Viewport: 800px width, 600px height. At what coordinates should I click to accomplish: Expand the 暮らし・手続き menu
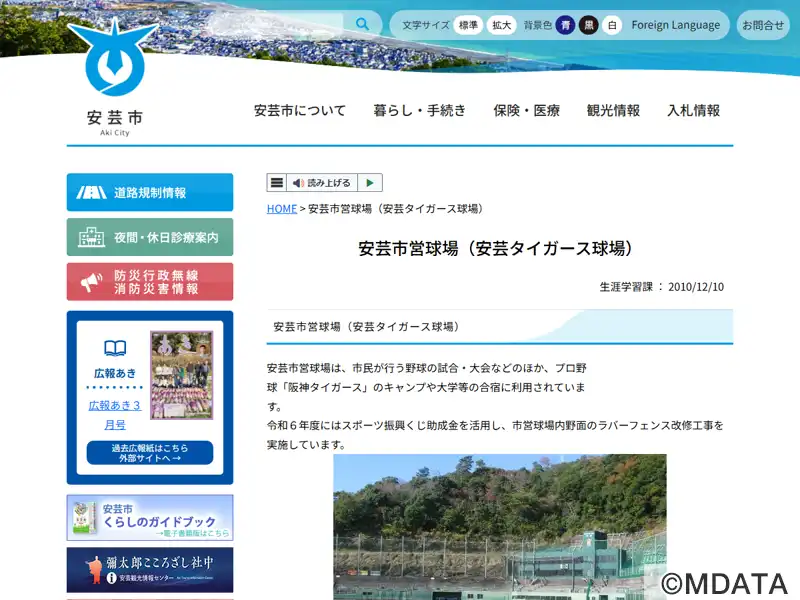[x=419, y=111]
